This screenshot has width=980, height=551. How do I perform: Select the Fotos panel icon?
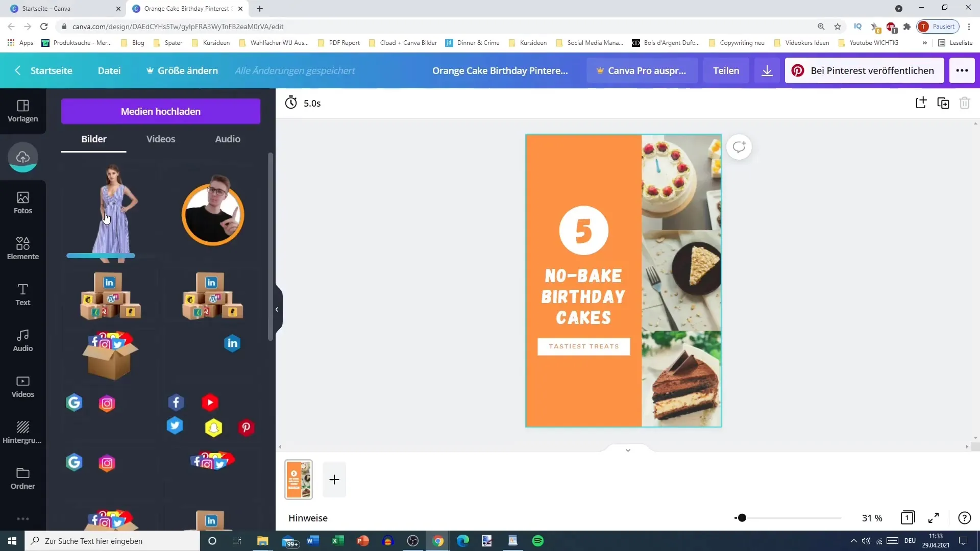[x=22, y=202]
